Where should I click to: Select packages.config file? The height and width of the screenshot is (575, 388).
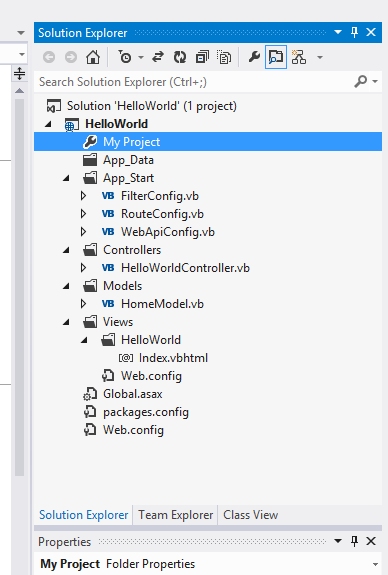(x=146, y=412)
